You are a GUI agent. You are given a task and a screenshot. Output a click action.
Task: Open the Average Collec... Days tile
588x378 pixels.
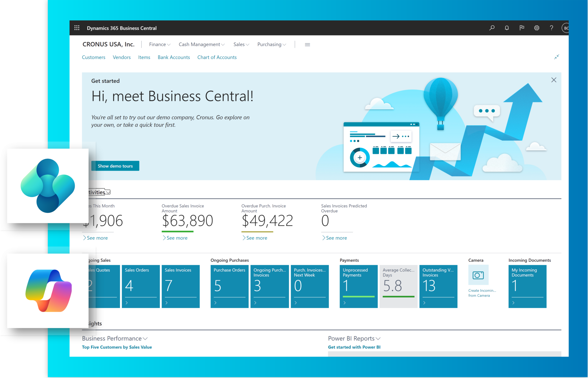click(x=398, y=286)
